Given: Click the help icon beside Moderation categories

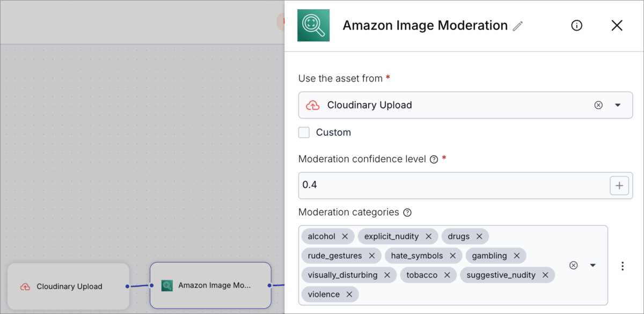Looking at the screenshot, I should pos(407,213).
